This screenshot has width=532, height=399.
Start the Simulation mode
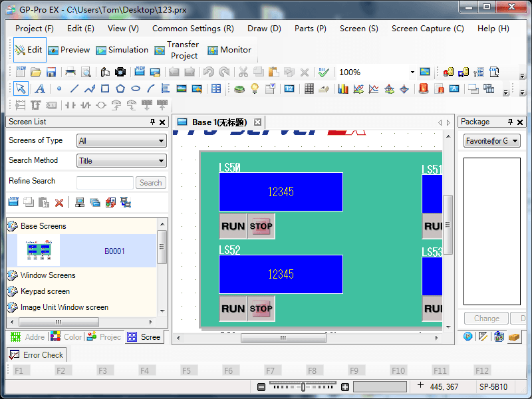point(122,50)
